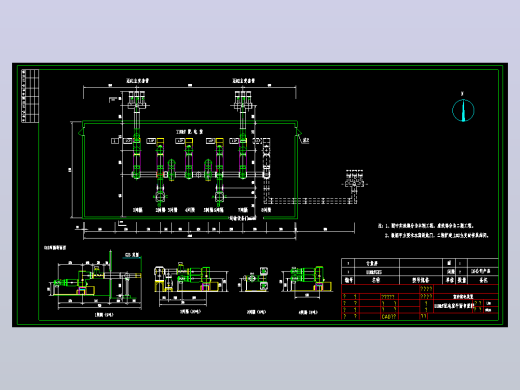Click the cyan north arrow compass symbol
520x390 pixels.
coord(463,110)
